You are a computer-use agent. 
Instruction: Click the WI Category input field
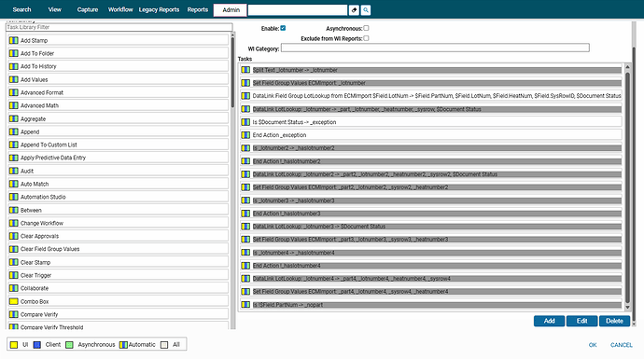(x=435, y=48)
